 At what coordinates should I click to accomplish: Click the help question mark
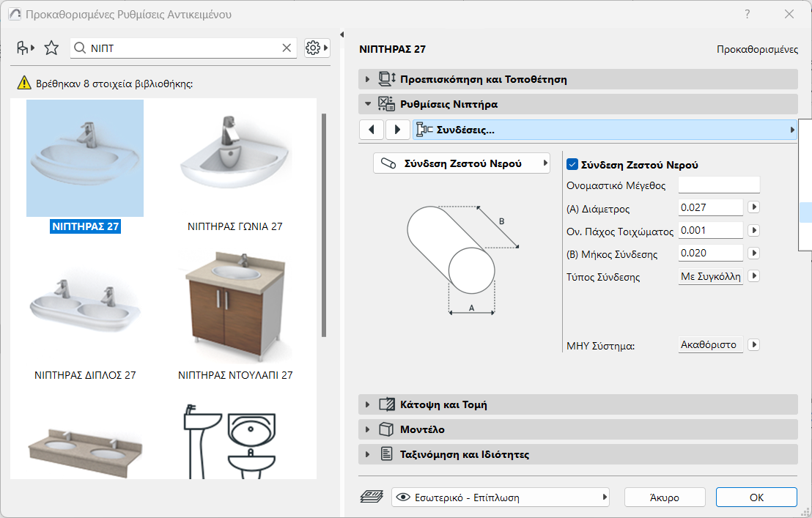pos(748,14)
